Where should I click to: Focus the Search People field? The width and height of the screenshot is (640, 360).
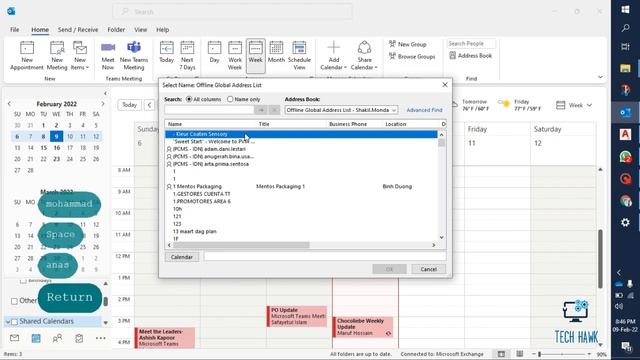tap(471, 43)
